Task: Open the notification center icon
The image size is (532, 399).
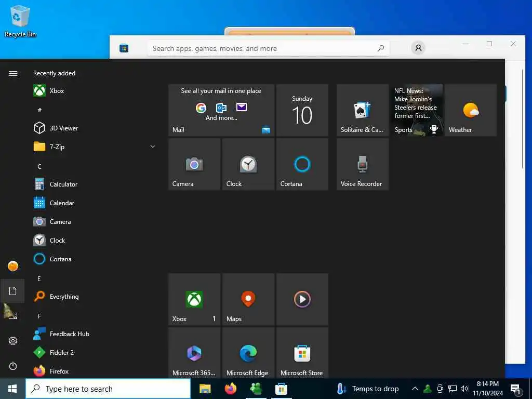Action: point(515,389)
